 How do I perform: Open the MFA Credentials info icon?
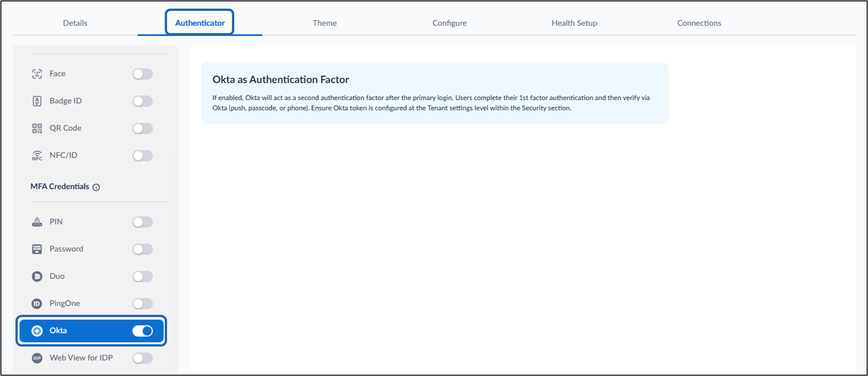pos(96,187)
